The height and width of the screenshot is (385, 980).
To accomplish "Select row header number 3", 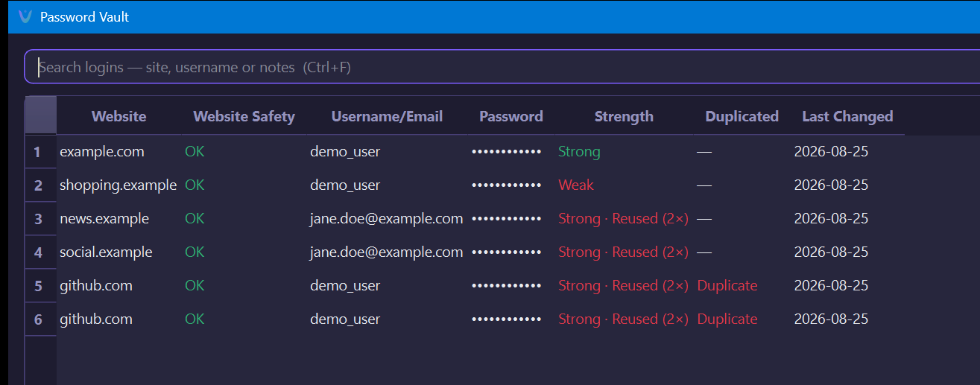I will [x=41, y=219].
